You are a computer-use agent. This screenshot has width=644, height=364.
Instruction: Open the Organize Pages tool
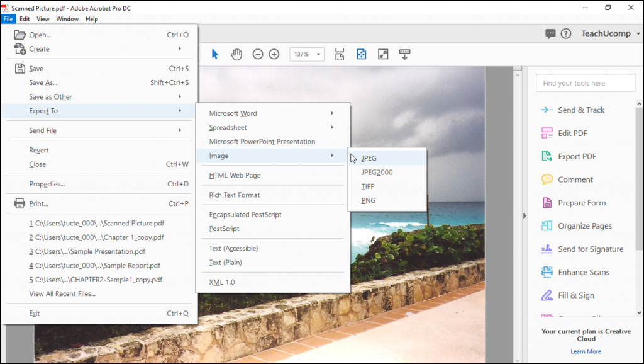[x=584, y=226]
